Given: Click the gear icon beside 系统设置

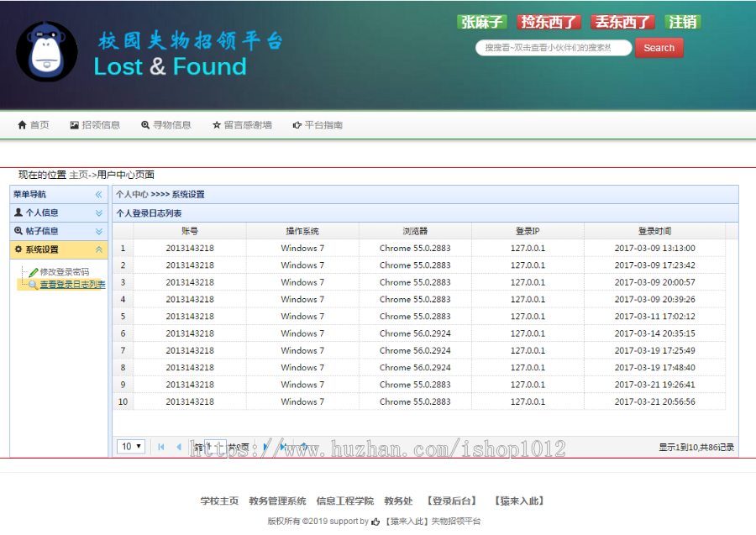Looking at the screenshot, I should [x=18, y=249].
